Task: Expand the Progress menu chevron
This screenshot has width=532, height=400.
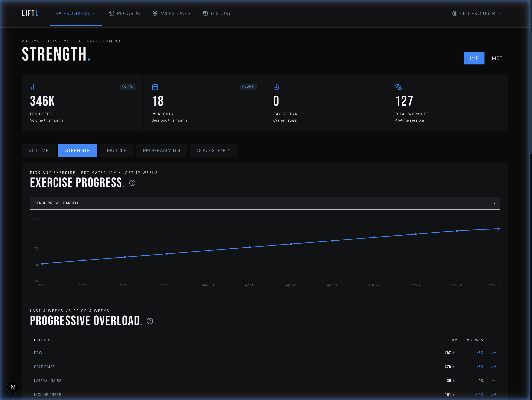Action: [x=95, y=13]
